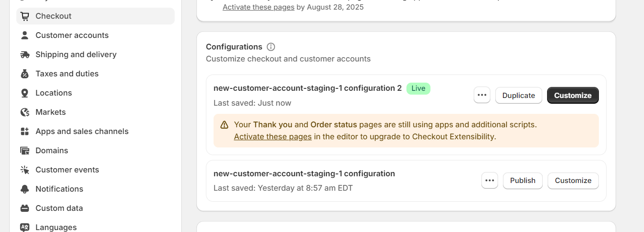This screenshot has width=644, height=232.
Task: Click the Markets globe icon
Action: [25, 112]
